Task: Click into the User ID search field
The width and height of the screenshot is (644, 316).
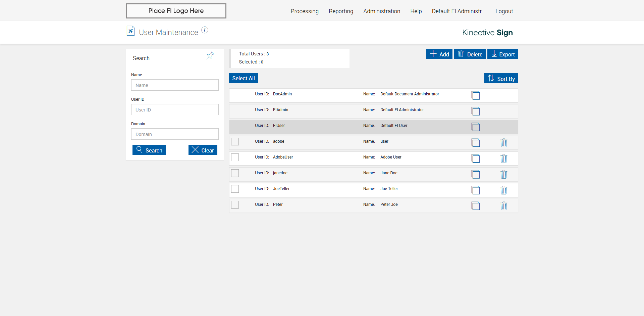Action: (x=175, y=109)
